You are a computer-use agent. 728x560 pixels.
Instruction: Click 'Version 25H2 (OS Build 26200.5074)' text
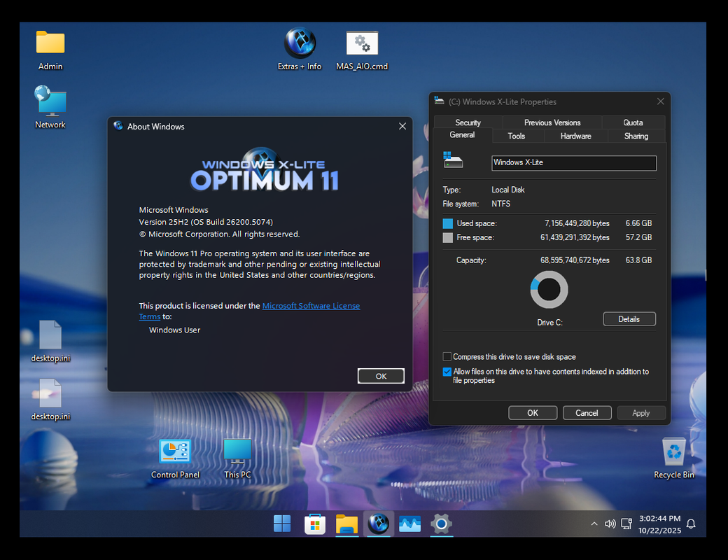[206, 222]
